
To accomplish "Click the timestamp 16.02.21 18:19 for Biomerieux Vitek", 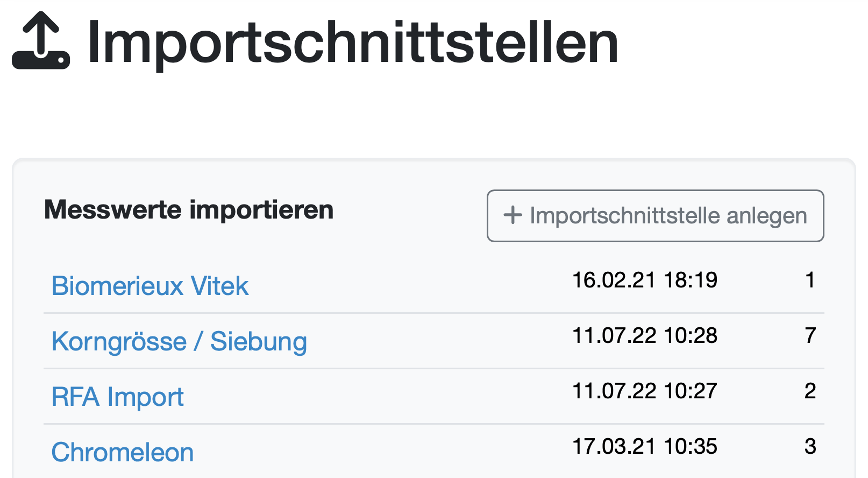I will tap(645, 280).
